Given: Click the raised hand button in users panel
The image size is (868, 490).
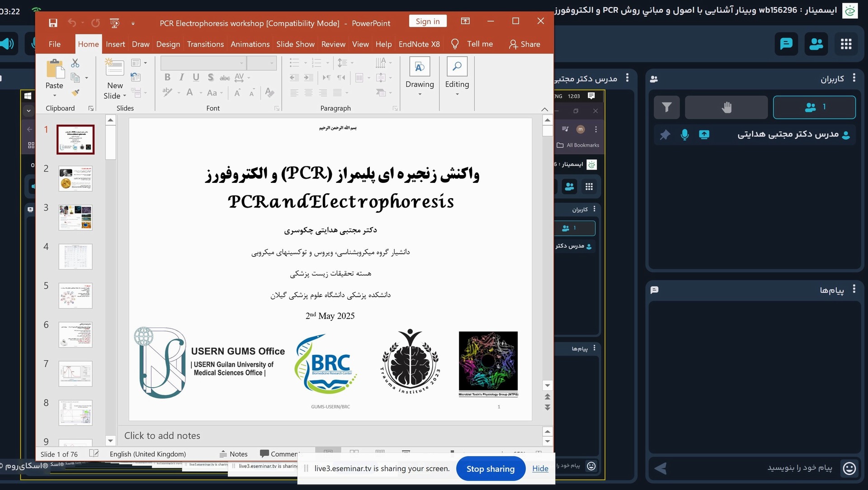Looking at the screenshot, I should [726, 107].
